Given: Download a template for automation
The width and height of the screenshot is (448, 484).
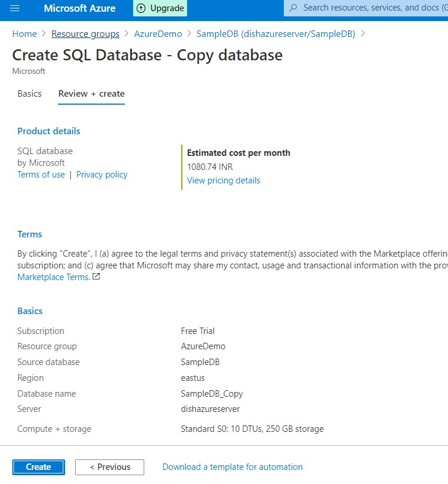Looking at the screenshot, I should click(232, 467).
